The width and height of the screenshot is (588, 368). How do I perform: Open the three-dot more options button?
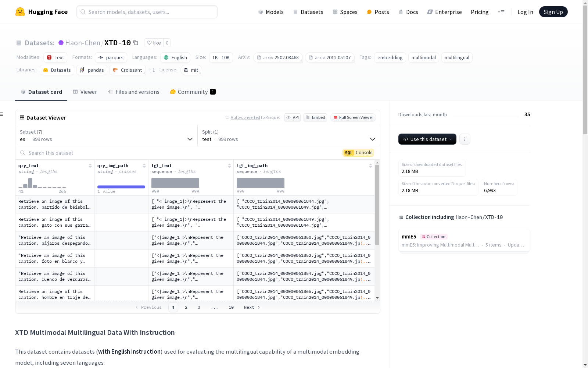click(x=465, y=139)
